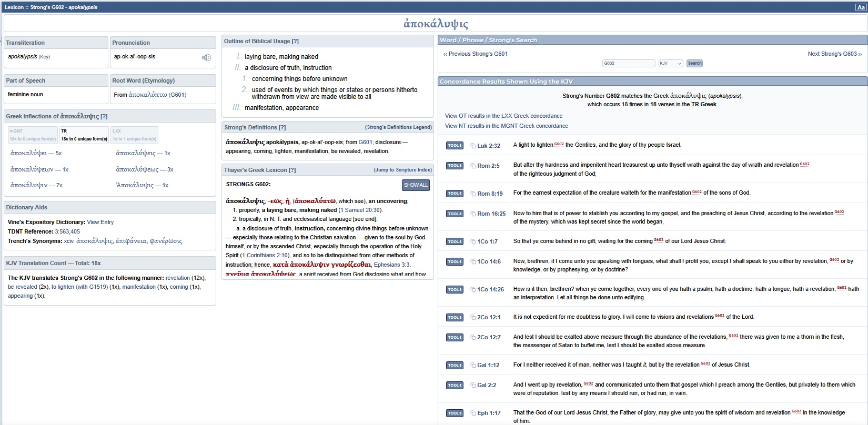868x425 pixels.
Task: Open the Strong's Definitions Legend link
Action: 398,127
